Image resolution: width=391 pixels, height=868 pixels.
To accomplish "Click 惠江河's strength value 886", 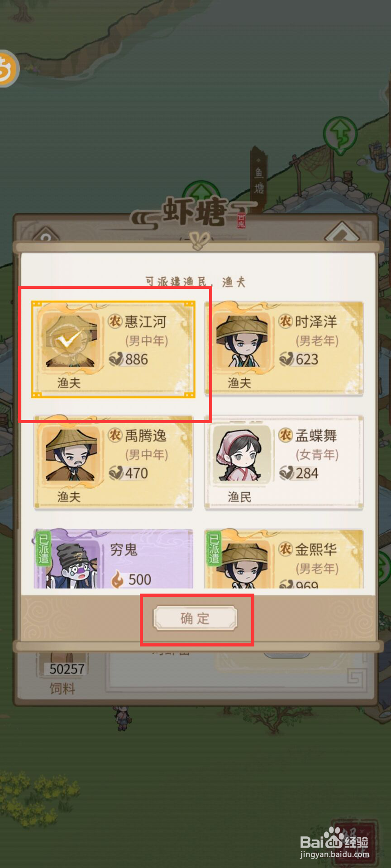I will pyautogui.click(x=136, y=359).
